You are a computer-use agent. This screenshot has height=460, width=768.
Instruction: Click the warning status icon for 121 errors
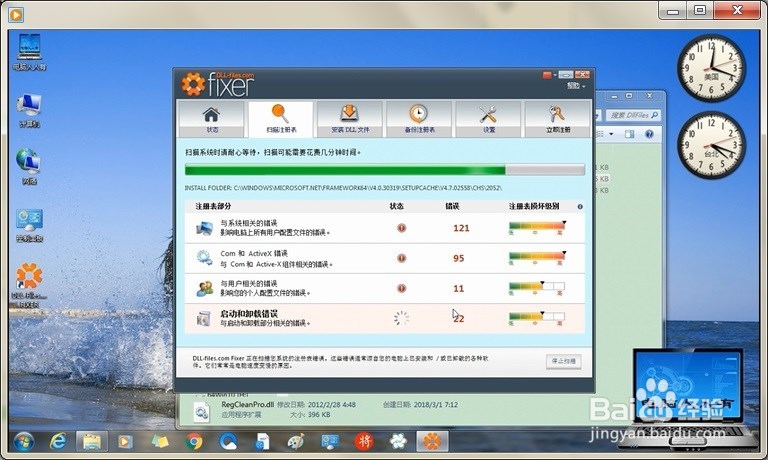[401, 228]
